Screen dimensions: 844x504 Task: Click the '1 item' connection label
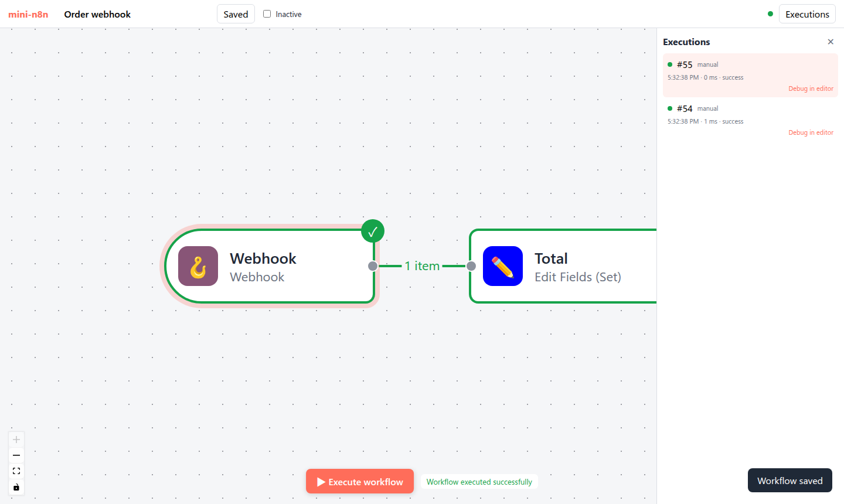click(x=422, y=266)
